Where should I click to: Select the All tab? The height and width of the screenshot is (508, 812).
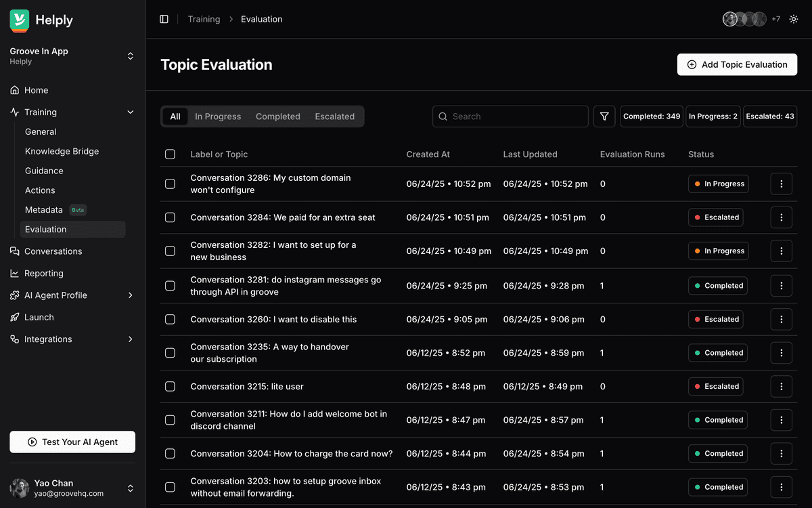coord(175,117)
